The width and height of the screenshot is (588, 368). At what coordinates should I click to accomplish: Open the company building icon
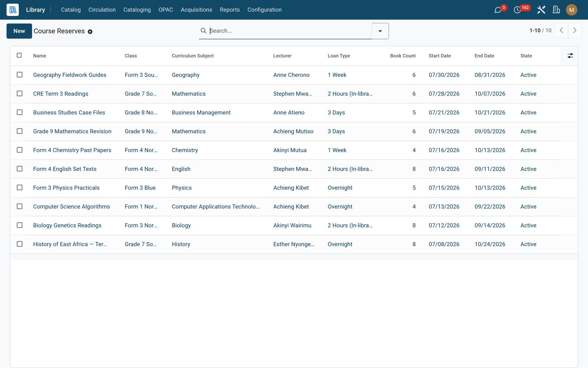click(x=556, y=10)
